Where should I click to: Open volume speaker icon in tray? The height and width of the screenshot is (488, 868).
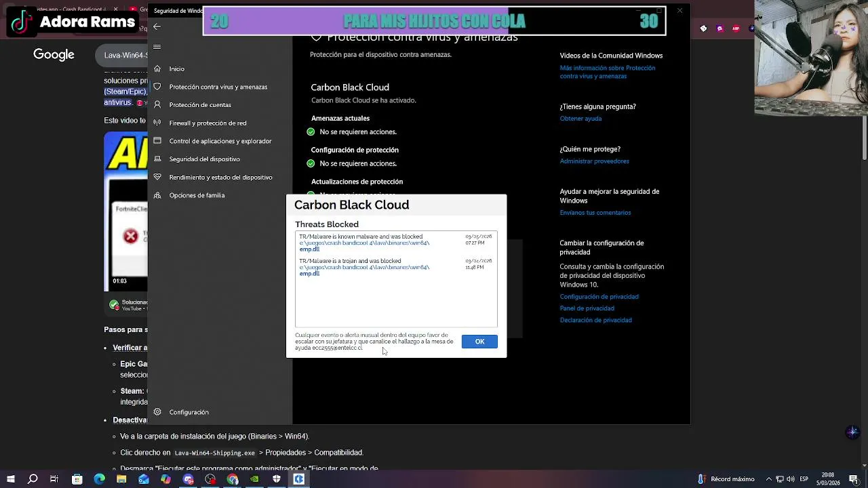(x=791, y=479)
